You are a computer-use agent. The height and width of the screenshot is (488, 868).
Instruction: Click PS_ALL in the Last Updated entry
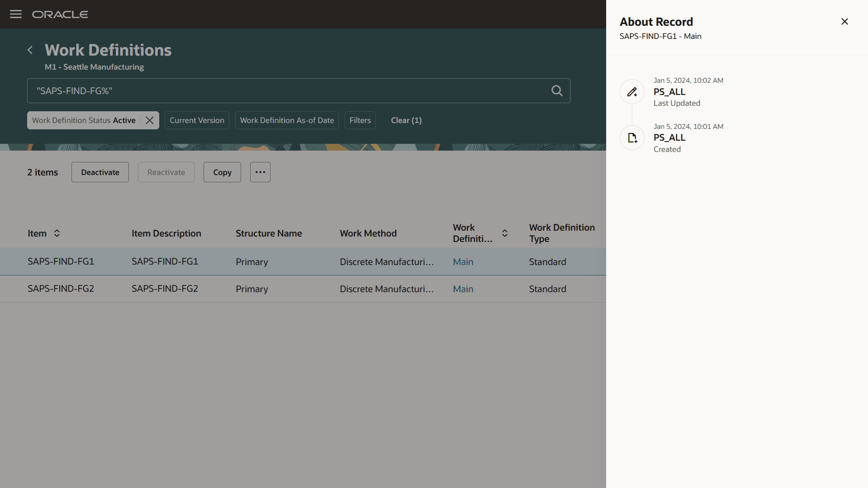669,92
